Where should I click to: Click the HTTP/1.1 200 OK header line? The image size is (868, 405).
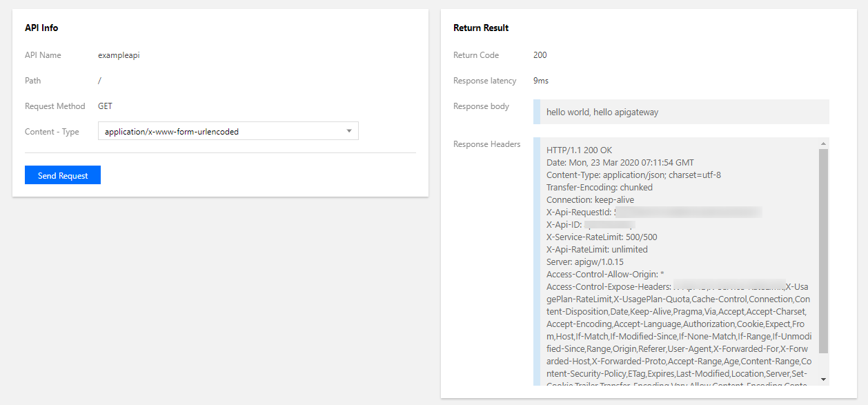[x=579, y=150]
